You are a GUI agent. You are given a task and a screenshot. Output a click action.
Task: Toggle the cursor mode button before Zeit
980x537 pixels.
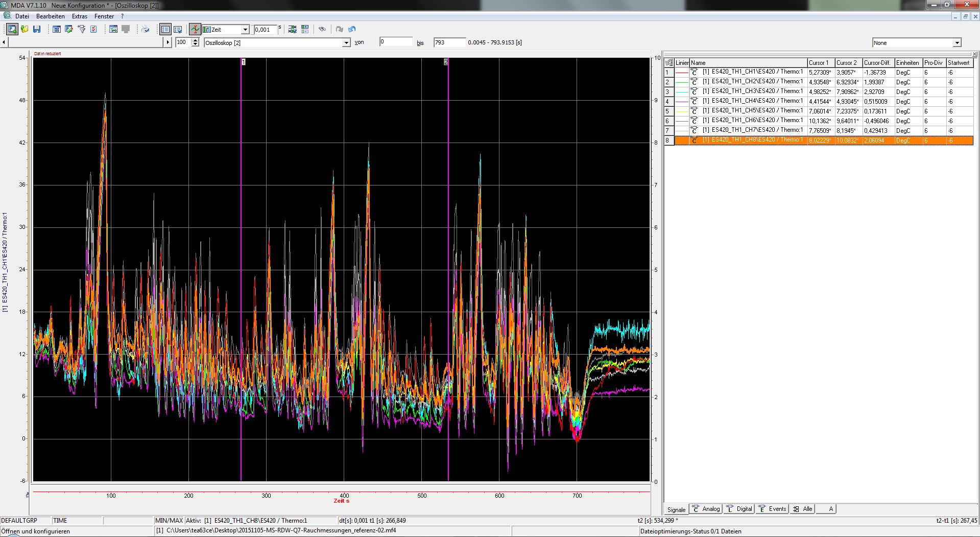[x=195, y=30]
